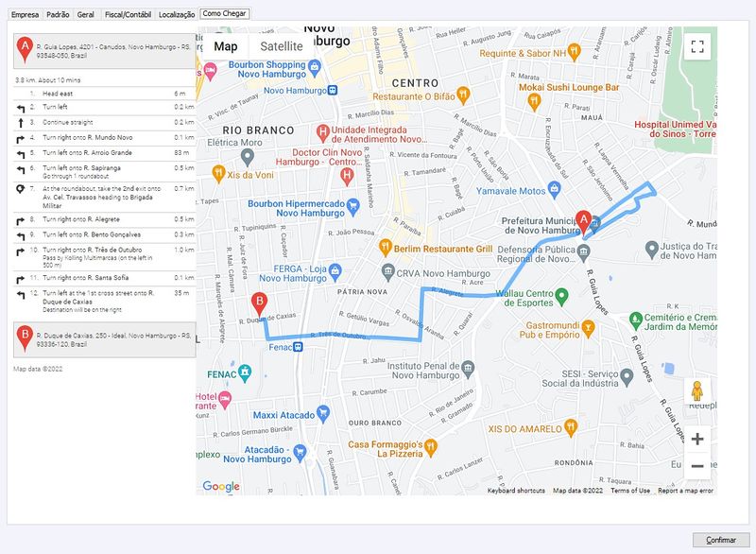Click Bourbon Shopping Novo Hamburgo shopping pin

coord(315,67)
